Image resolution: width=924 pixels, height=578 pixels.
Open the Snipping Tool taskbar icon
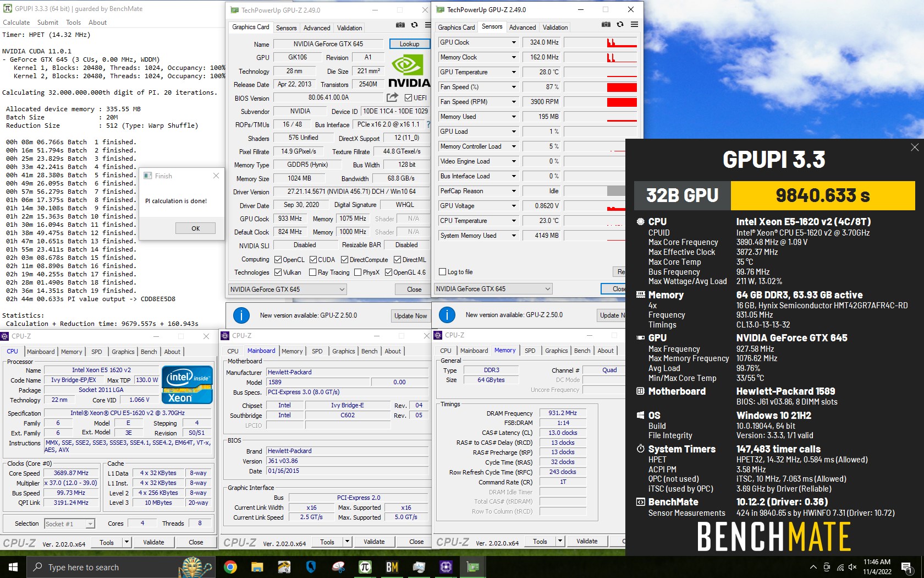point(338,567)
